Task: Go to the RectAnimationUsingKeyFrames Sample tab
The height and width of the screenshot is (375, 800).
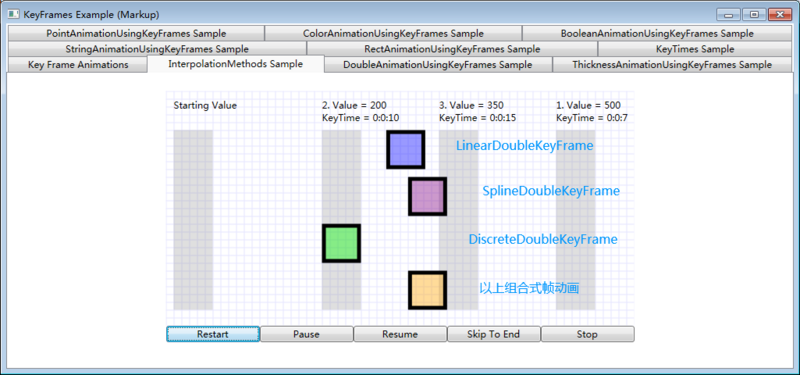Action: pyautogui.click(x=452, y=49)
